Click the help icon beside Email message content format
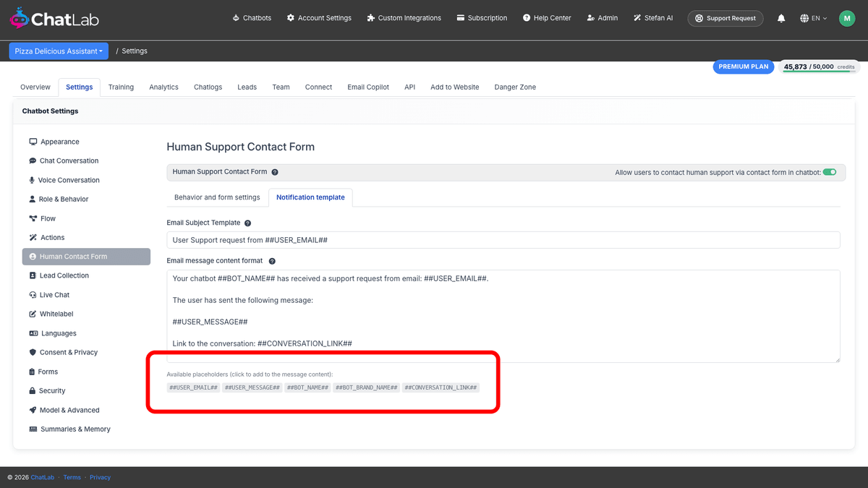 [272, 261]
